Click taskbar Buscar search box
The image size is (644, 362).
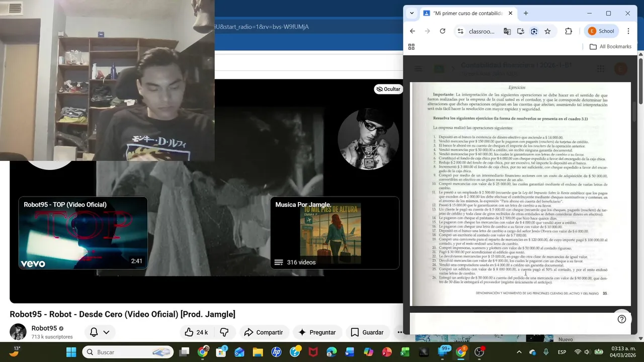click(x=127, y=352)
